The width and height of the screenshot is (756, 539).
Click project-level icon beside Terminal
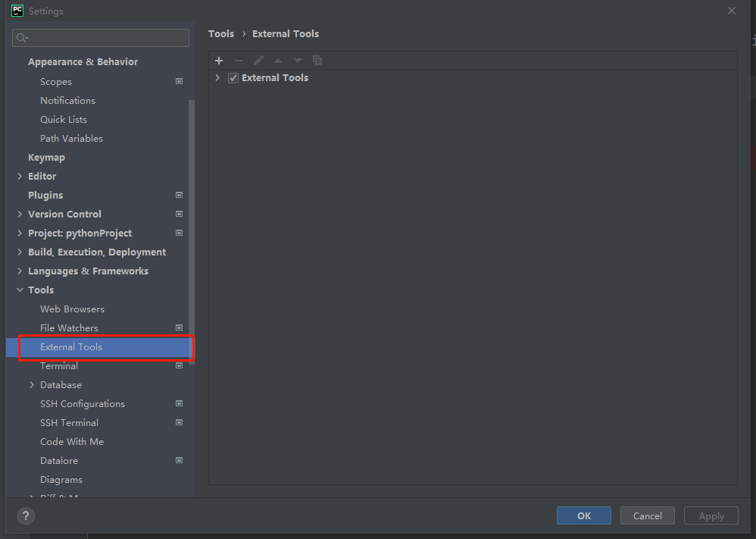tap(179, 365)
